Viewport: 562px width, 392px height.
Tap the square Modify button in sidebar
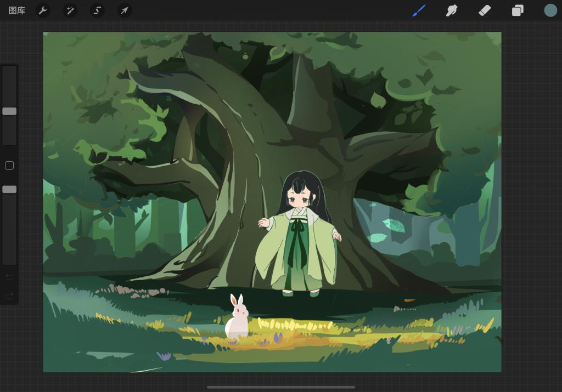click(x=9, y=166)
